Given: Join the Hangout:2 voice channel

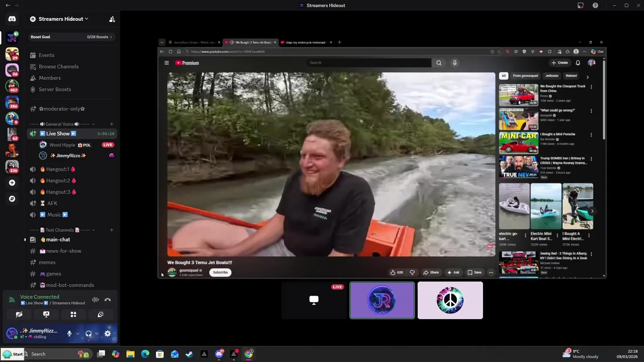Looking at the screenshot, I should (72, 180).
